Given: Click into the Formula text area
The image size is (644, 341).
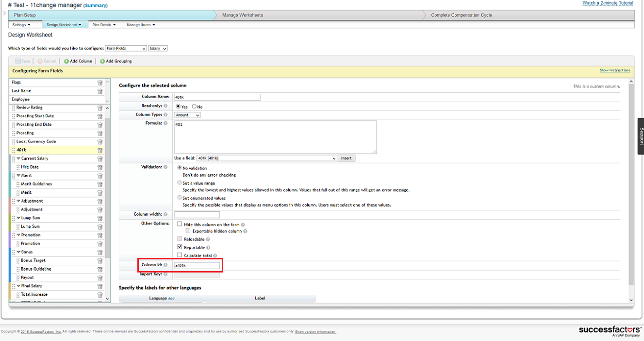Looking at the screenshot, I should pos(275,137).
